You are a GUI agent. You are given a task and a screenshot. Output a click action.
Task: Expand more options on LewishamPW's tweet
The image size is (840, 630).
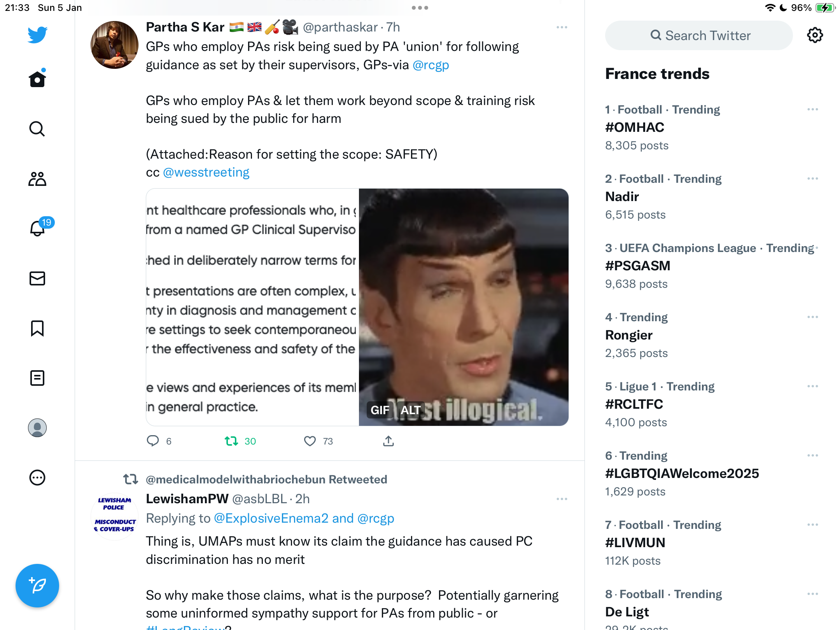click(562, 499)
